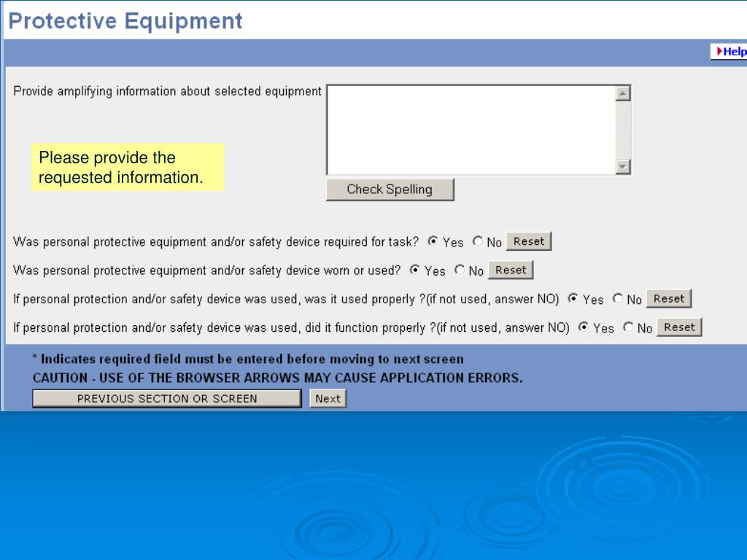This screenshot has width=747, height=560.
Task: Select Yes for equipment worn or used
Action: point(414,270)
